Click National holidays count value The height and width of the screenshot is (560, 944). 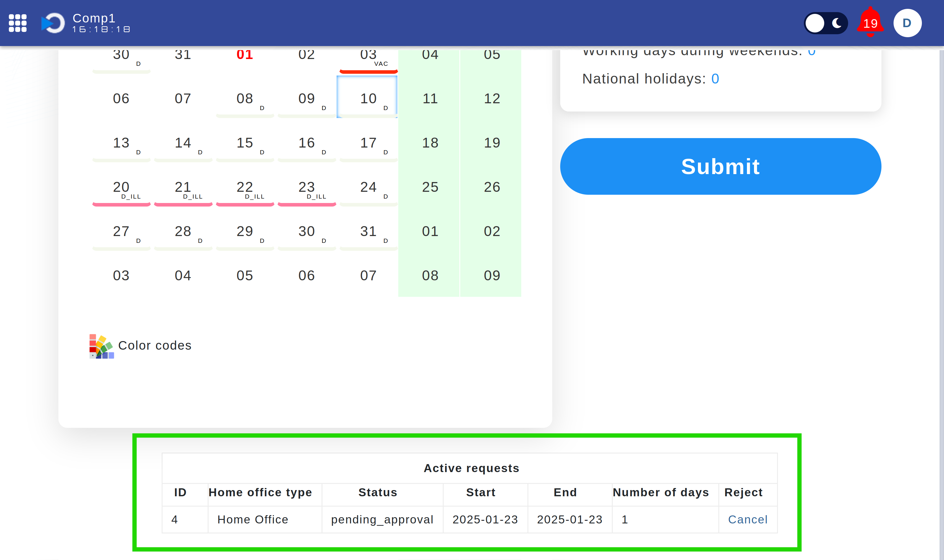(x=715, y=78)
